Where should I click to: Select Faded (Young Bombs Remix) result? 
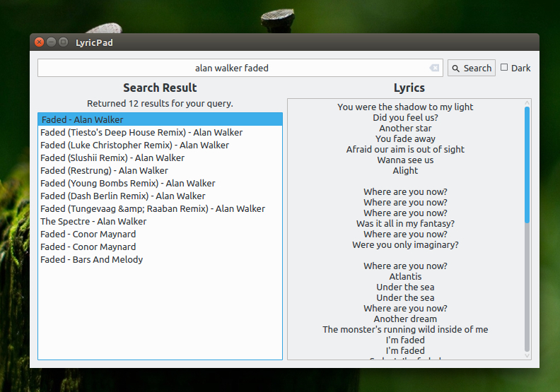[x=160, y=184]
